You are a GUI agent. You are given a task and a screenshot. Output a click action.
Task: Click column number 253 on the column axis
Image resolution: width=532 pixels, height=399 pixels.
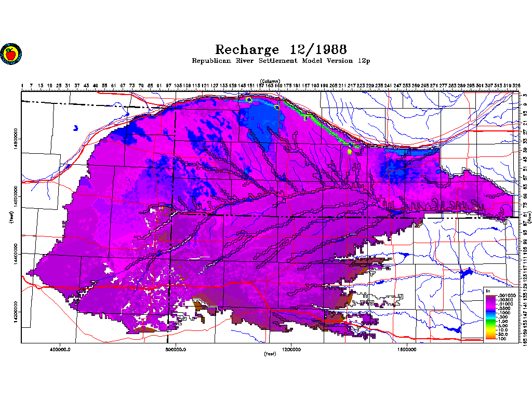[x=406, y=86]
